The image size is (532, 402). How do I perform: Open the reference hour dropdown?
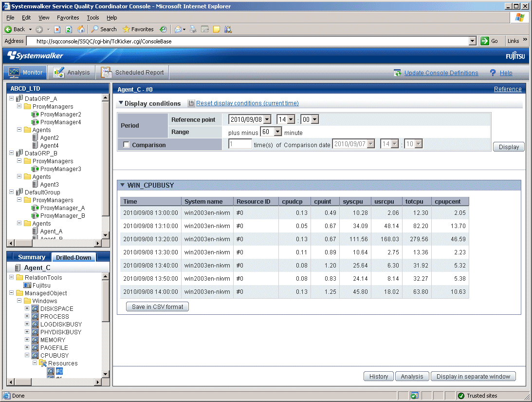click(x=291, y=119)
